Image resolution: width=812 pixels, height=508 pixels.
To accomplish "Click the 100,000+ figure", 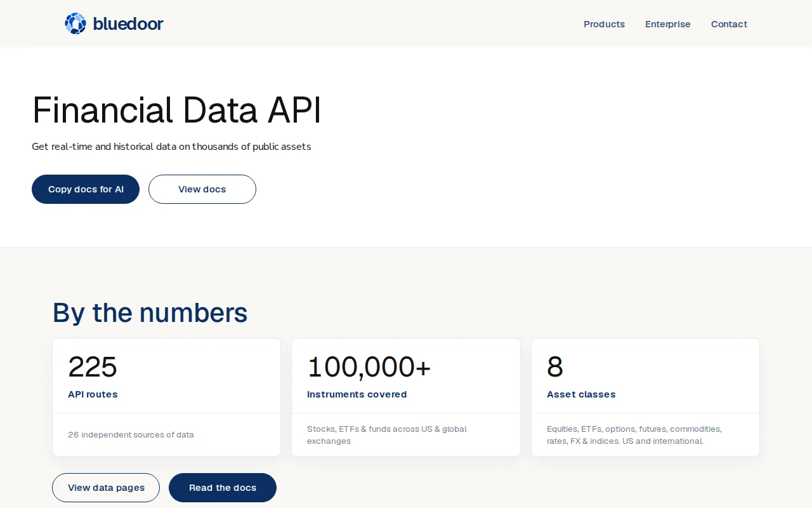I will point(369,367).
